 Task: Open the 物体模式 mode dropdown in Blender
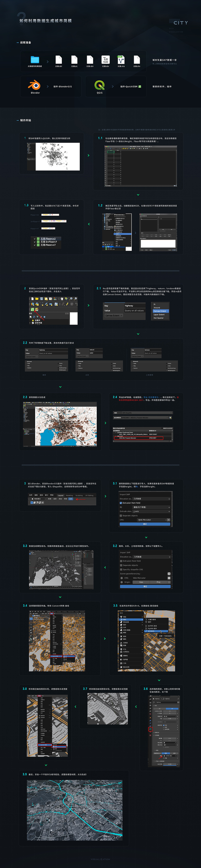(39, 499)
